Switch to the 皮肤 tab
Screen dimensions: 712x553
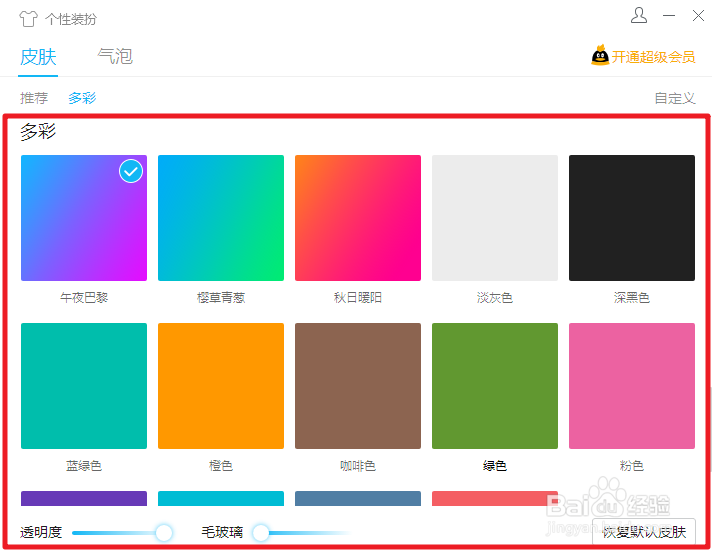[x=38, y=57]
